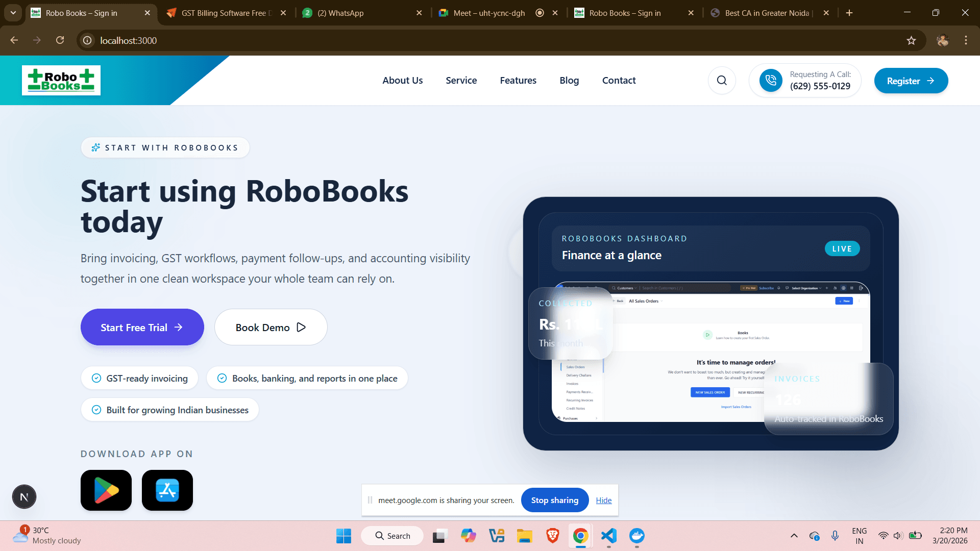Click Start Free Trial button
Image resolution: width=980 pixels, height=551 pixels.
(x=142, y=327)
